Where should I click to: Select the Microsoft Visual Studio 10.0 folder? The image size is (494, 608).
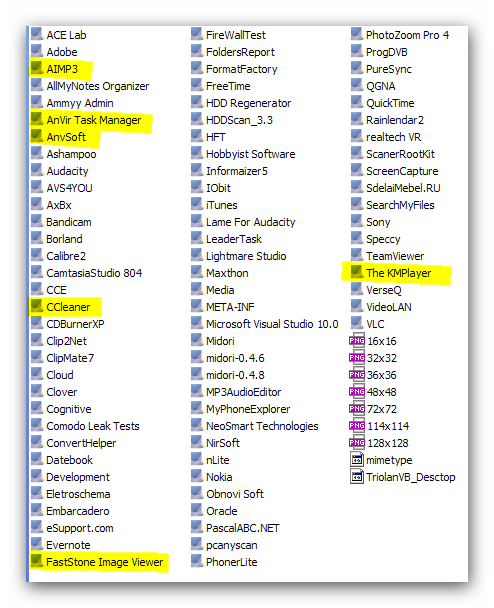tap(265, 324)
